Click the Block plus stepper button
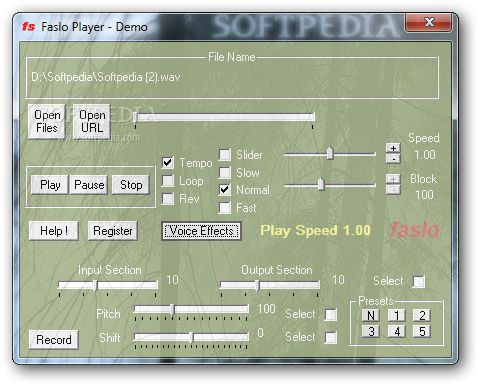The image size is (479, 385). pyautogui.click(x=393, y=179)
